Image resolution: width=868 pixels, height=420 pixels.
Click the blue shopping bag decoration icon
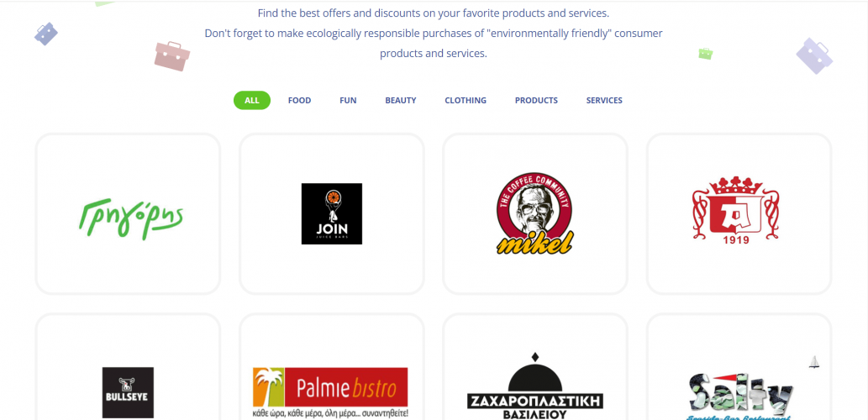[x=46, y=34]
